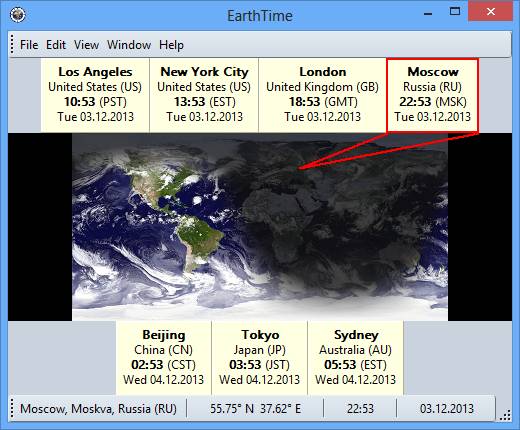Click status bar coordinates '55.75° N 37.62° E'
The image size is (520, 430).
(255, 409)
